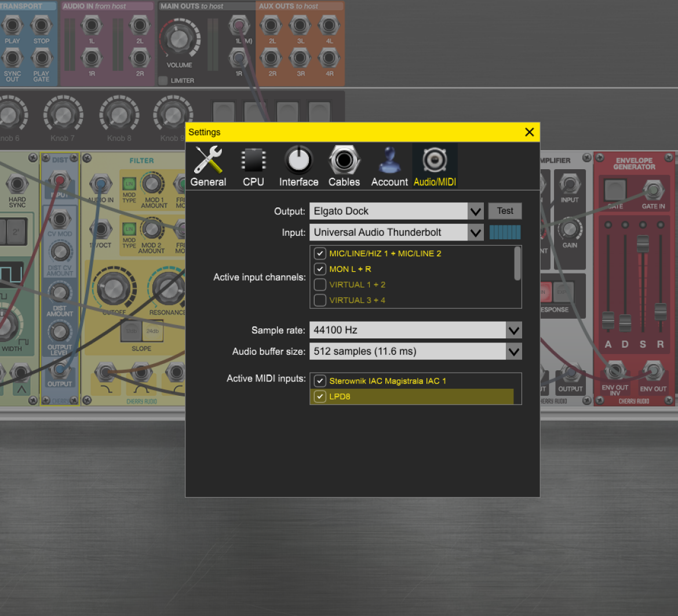The width and height of the screenshot is (678, 616).
Task: Click the filter CUTOFF knob
Action: click(x=114, y=289)
